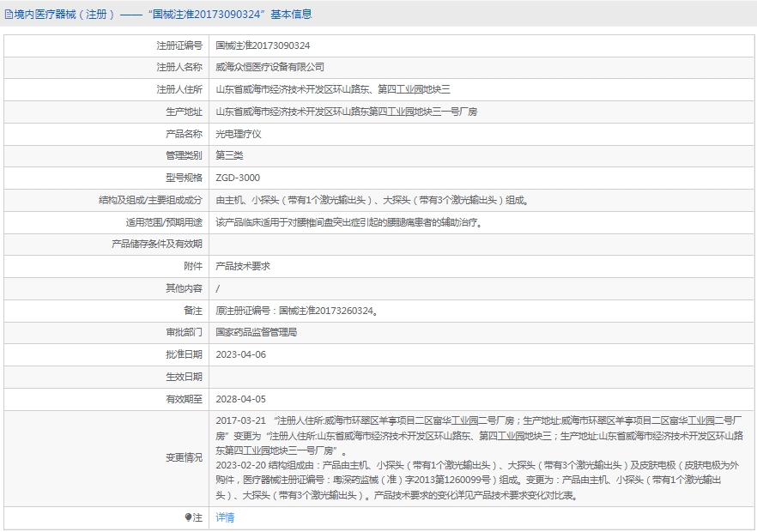Click approval date 2023-04-06

241,354
